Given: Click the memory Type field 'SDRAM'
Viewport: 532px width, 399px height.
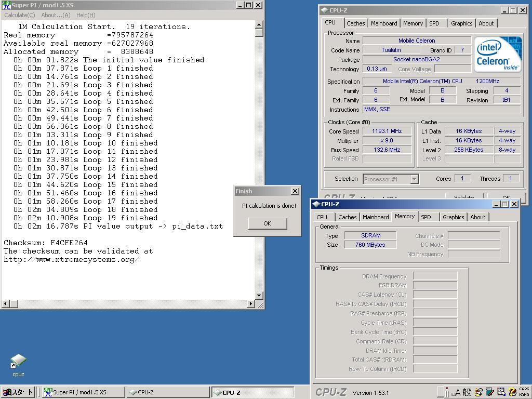Looking at the screenshot, I should 370,235.
